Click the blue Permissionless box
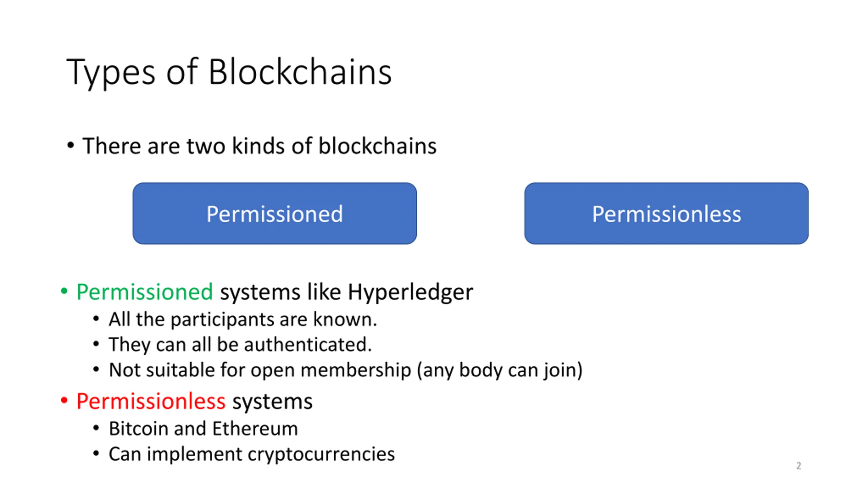This screenshot has width=868, height=488. pos(666,213)
